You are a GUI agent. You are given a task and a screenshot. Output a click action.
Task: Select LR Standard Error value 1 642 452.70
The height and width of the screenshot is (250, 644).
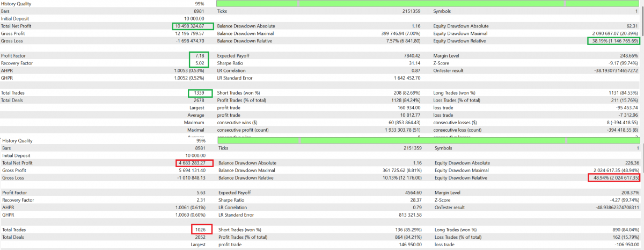click(407, 78)
